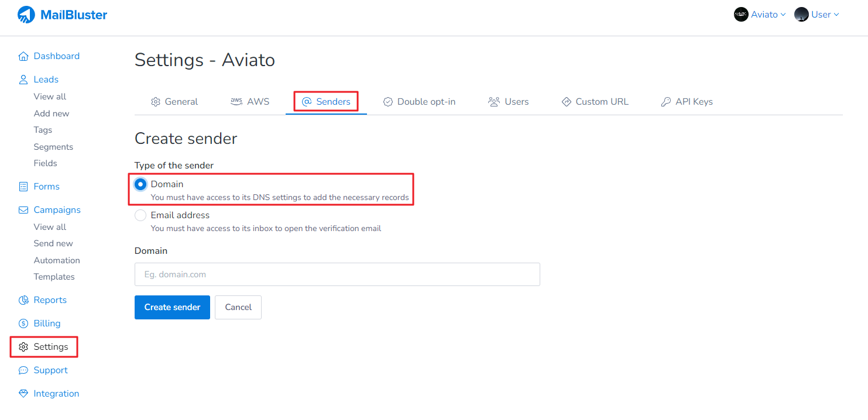This screenshot has width=868, height=420.
Task: Click the Billing dollar icon
Action: pyautogui.click(x=23, y=323)
